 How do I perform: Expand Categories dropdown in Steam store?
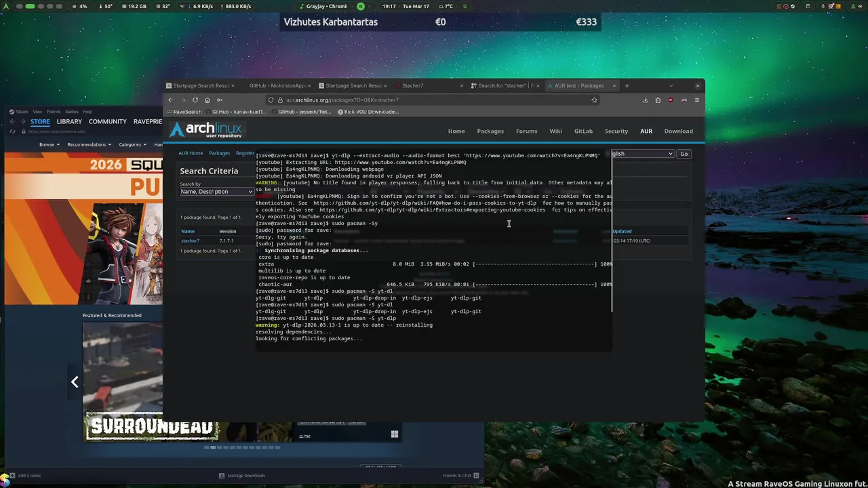click(x=132, y=144)
